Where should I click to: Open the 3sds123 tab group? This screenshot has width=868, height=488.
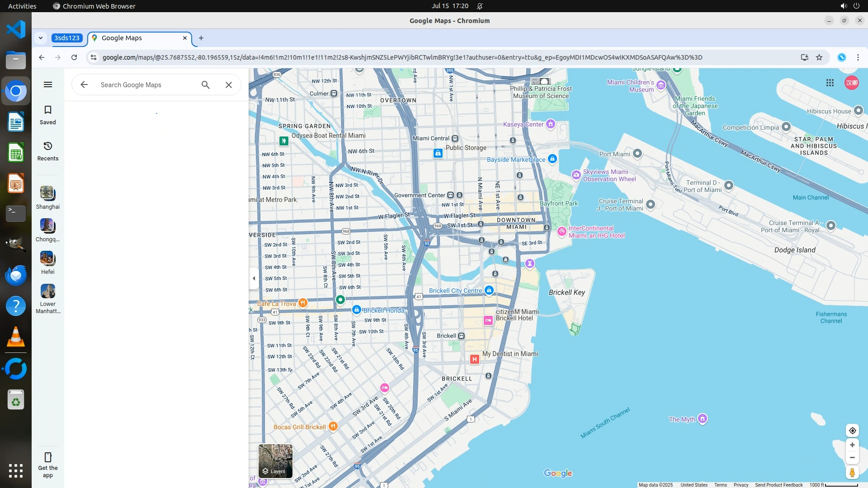point(67,38)
